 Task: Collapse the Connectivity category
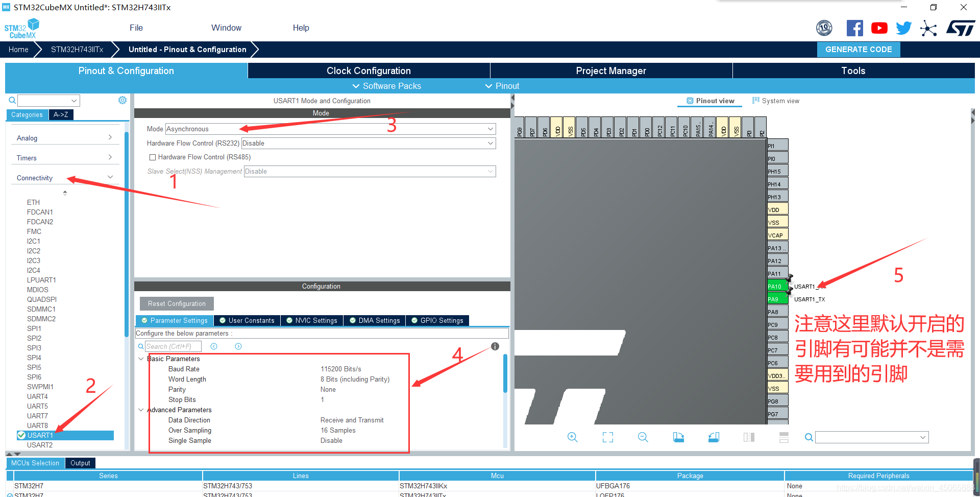coord(65,178)
